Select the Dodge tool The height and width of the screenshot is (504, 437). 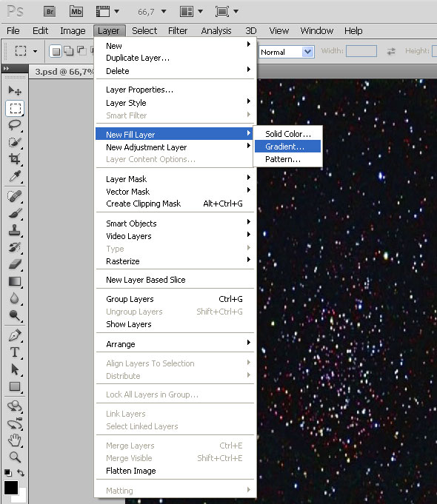point(15,315)
